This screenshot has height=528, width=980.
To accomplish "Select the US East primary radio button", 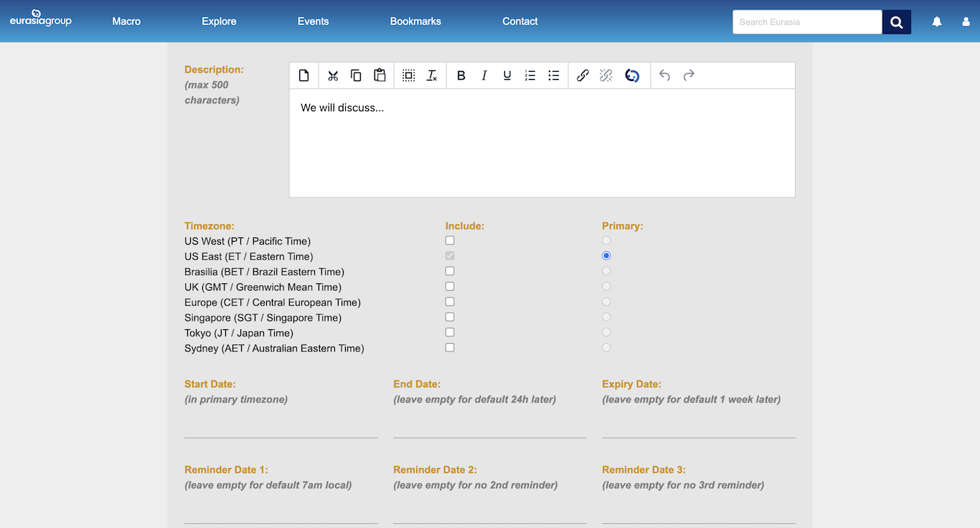I will coord(606,256).
